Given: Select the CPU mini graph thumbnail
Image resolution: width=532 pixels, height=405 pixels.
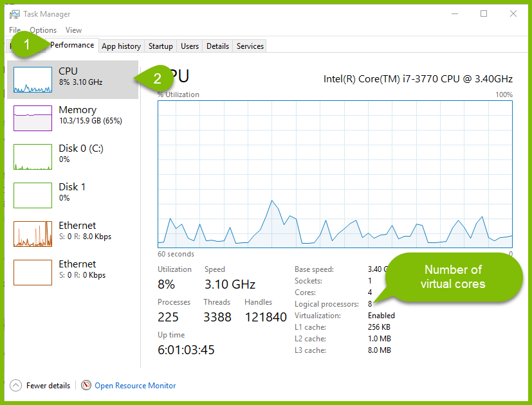Looking at the screenshot, I should 33,80.
